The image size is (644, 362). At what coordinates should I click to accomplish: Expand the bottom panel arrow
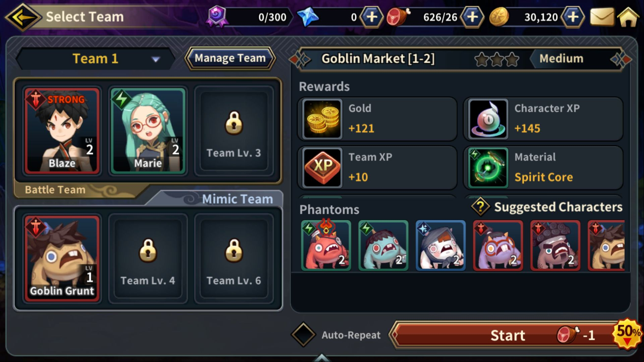pos(321,357)
